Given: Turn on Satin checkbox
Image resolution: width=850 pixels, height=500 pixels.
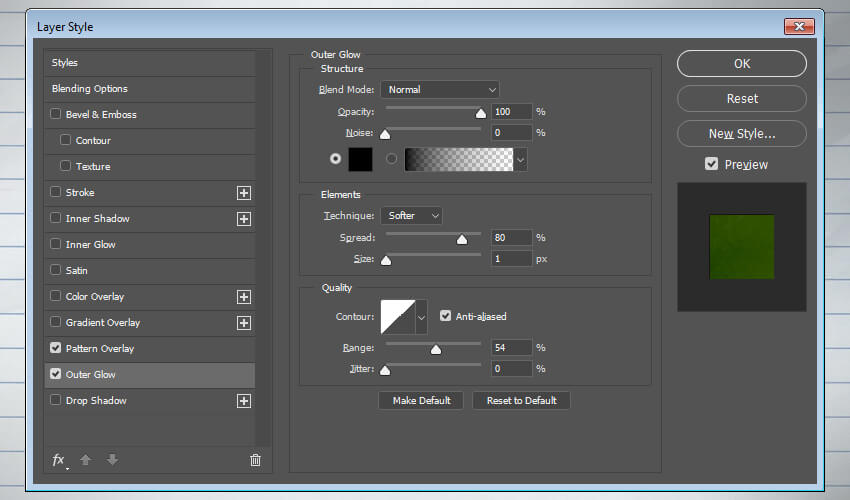Looking at the screenshot, I should (55, 270).
